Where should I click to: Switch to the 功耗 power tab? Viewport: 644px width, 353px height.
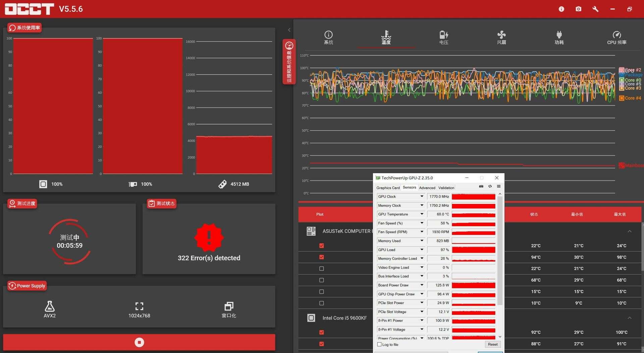(559, 38)
